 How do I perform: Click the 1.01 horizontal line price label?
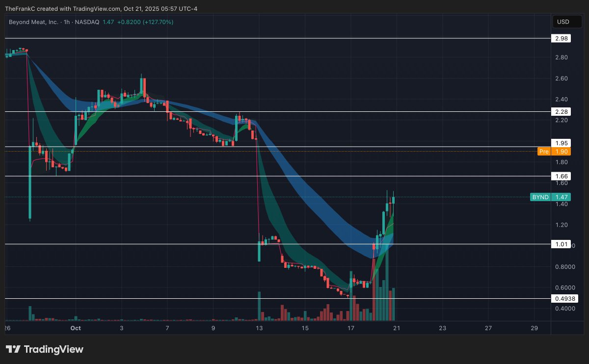point(562,244)
